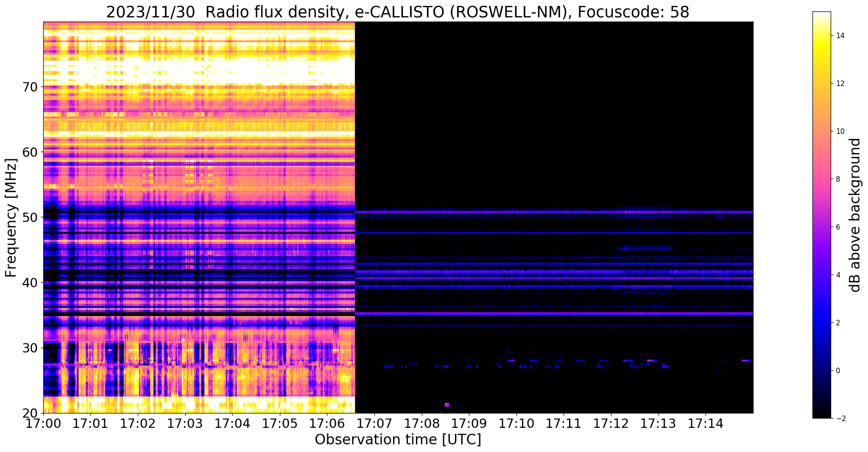The image size is (868, 452).
Task: Click the 17:12 time tick label
Action: 611,423
